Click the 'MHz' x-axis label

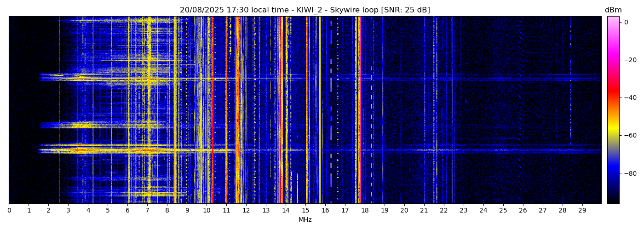[x=305, y=220]
